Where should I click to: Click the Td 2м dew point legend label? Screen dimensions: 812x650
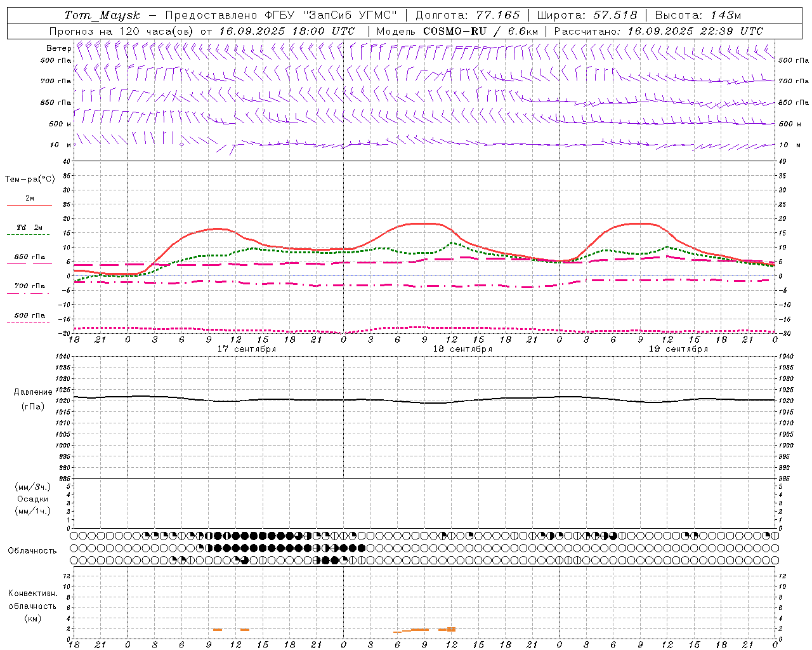(x=30, y=227)
